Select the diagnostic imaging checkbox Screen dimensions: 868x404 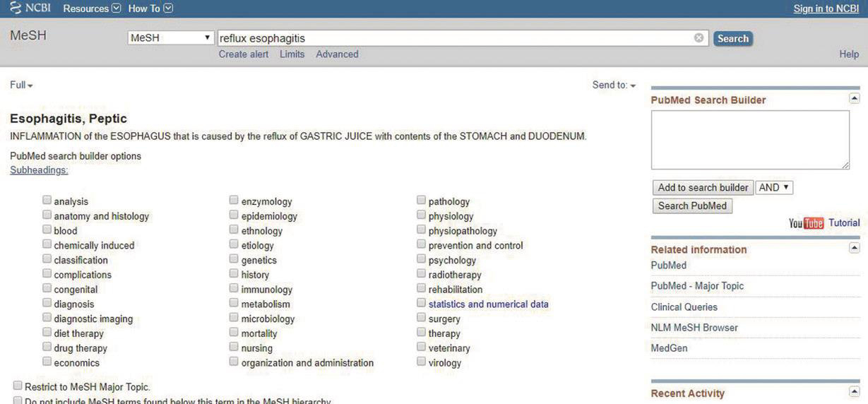click(47, 319)
